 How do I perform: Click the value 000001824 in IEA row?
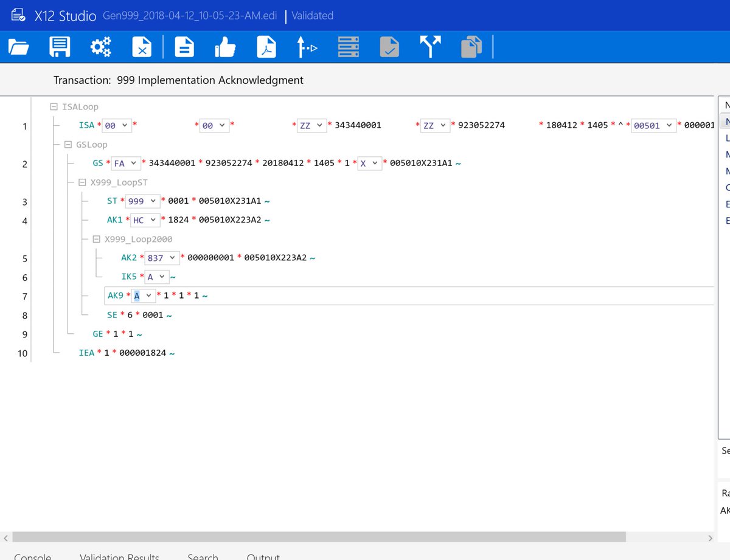pos(143,353)
